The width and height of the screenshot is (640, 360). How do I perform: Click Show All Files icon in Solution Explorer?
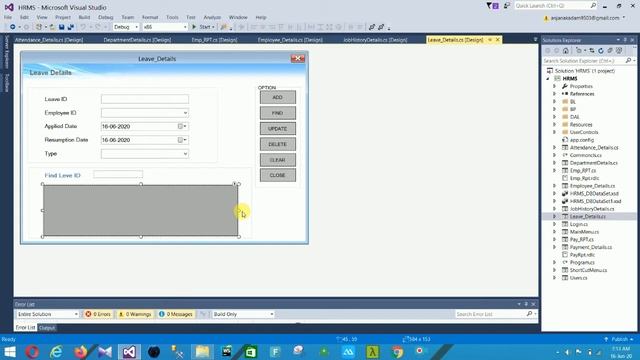point(619,51)
